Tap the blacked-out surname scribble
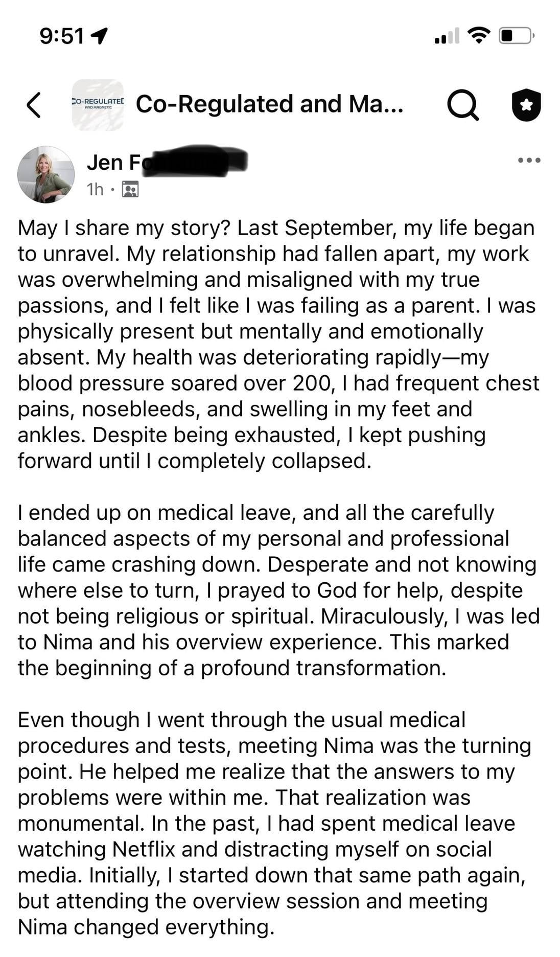The width and height of the screenshot is (560, 957). click(x=194, y=161)
